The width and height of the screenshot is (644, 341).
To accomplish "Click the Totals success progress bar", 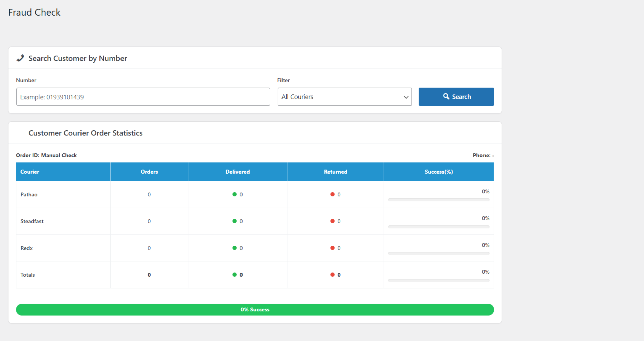I will tap(439, 280).
